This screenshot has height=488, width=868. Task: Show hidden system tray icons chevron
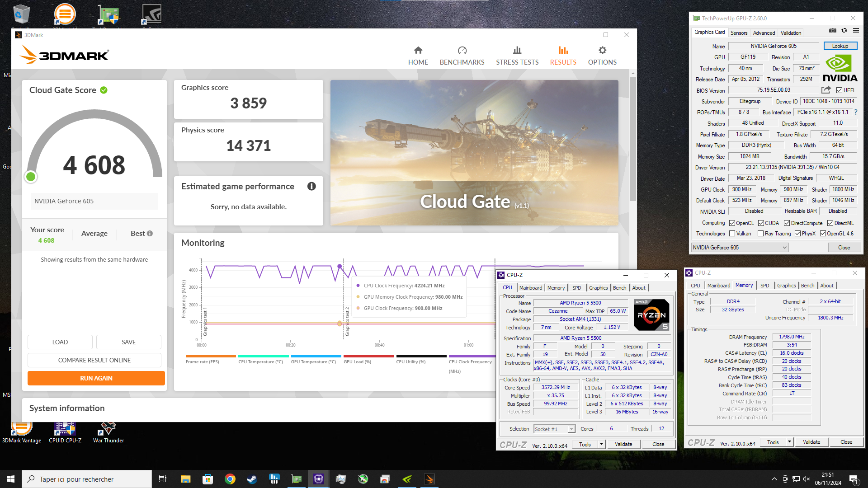774,479
